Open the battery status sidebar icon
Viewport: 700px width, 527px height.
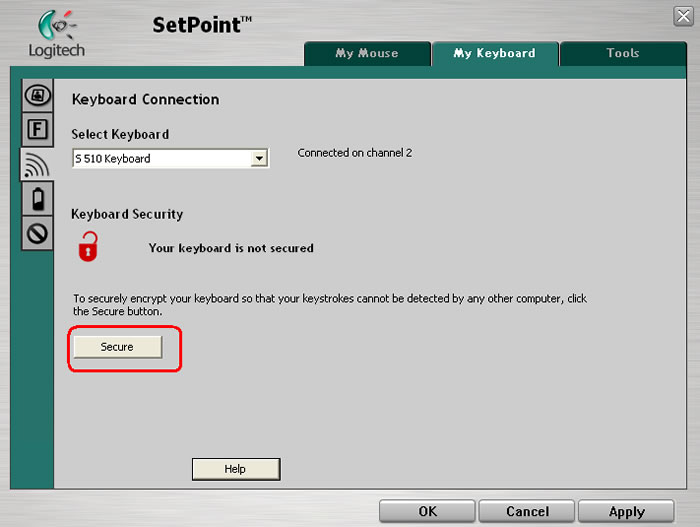point(38,199)
